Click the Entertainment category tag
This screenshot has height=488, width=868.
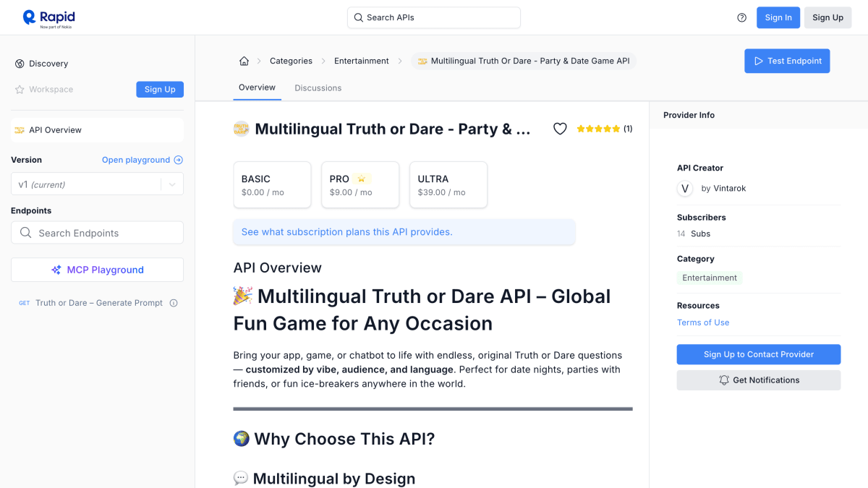click(x=710, y=278)
